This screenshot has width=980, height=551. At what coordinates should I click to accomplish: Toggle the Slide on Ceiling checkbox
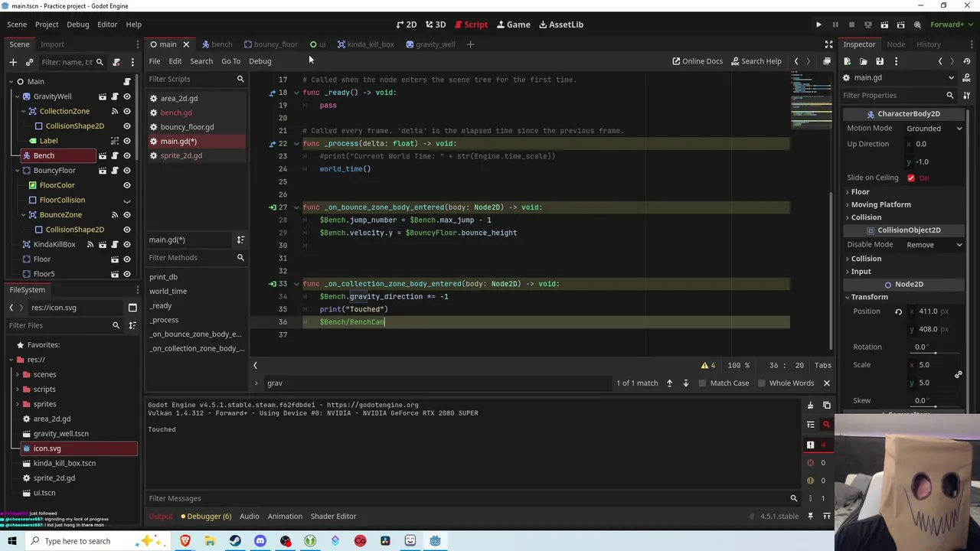pyautogui.click(x=911, y=178)
